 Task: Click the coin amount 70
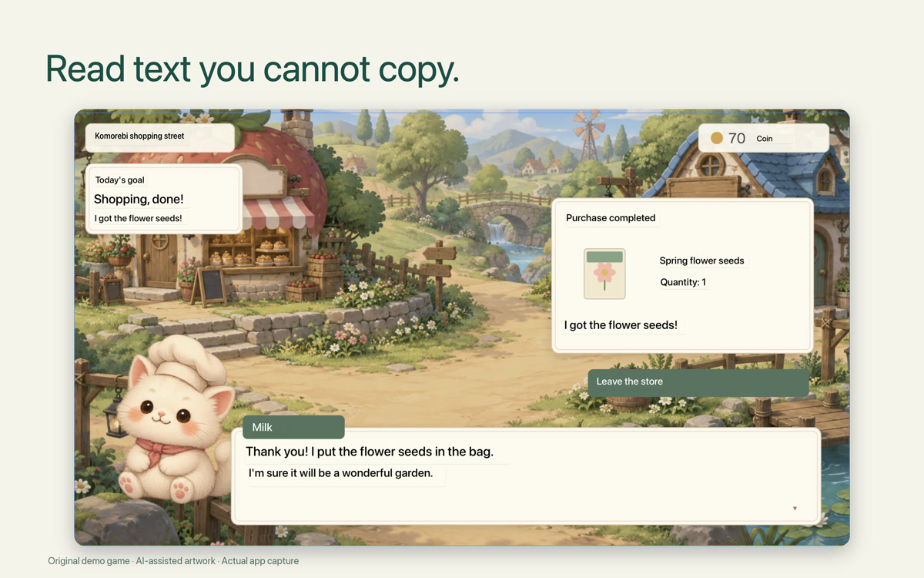tap(737, 139)
